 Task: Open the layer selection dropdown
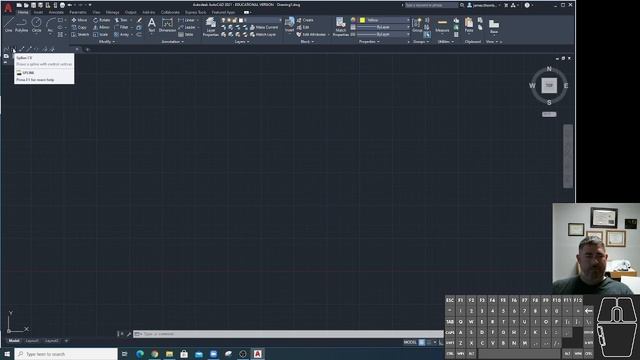[251, 20]
